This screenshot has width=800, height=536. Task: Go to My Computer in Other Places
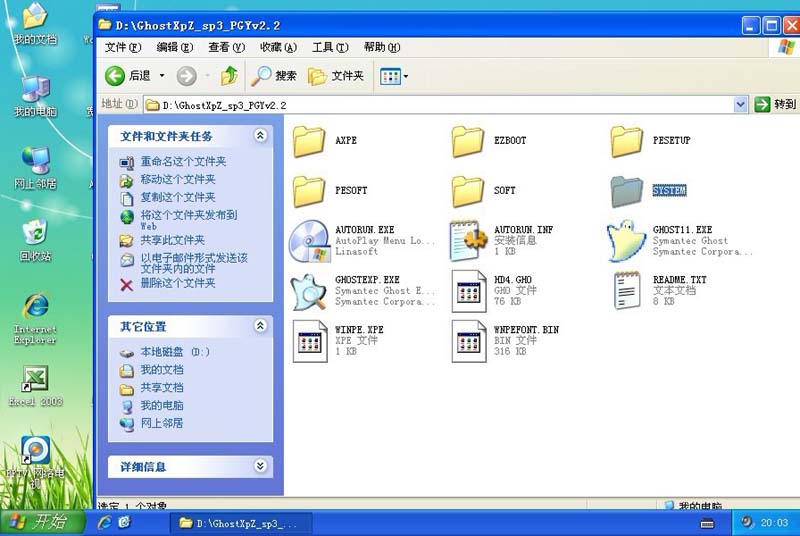(162, 405)
